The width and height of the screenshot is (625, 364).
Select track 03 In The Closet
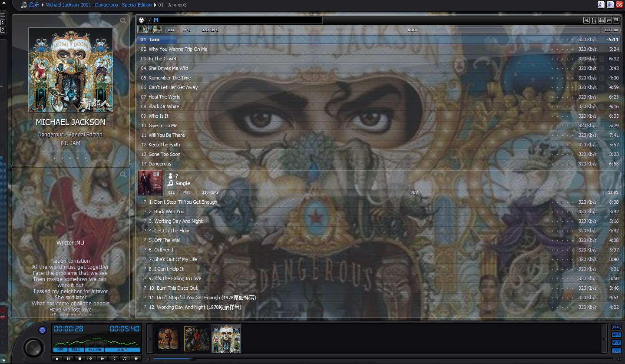click(x=378, y=59)
